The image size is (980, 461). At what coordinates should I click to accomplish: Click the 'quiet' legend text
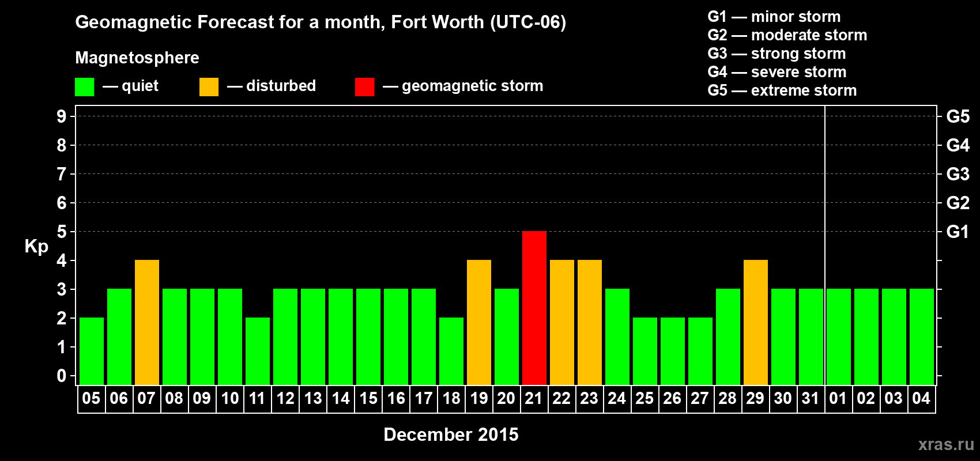[140, 86]
